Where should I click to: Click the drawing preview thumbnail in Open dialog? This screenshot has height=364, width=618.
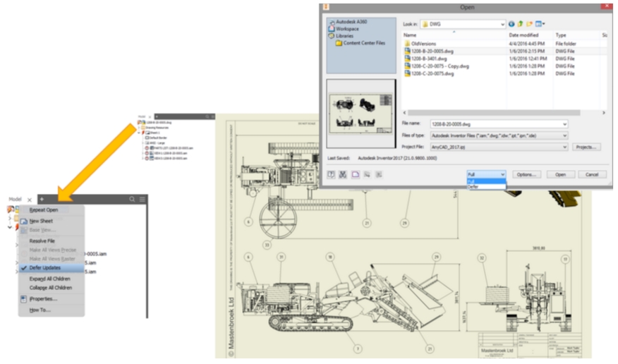[x=360, y=114]
